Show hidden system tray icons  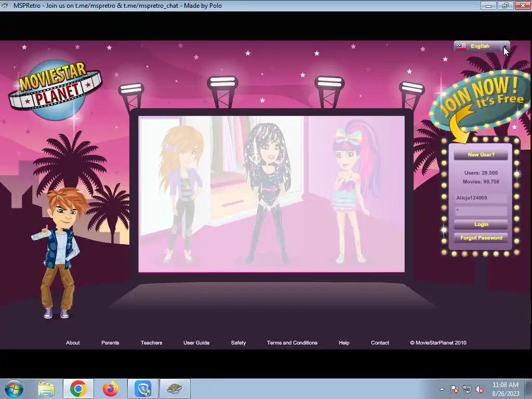click(442, 390)
